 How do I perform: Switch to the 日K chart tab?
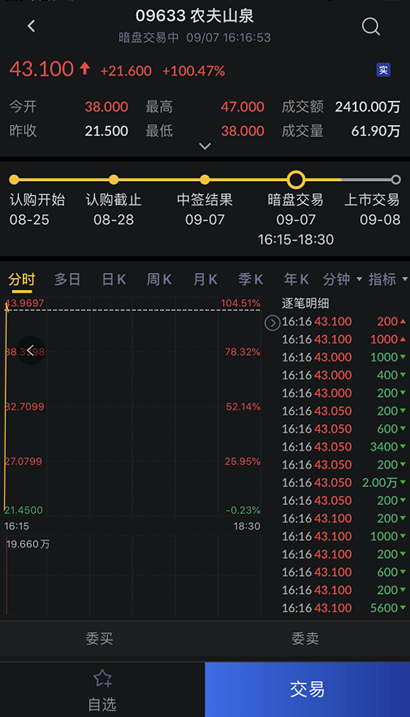pos(113,279)
